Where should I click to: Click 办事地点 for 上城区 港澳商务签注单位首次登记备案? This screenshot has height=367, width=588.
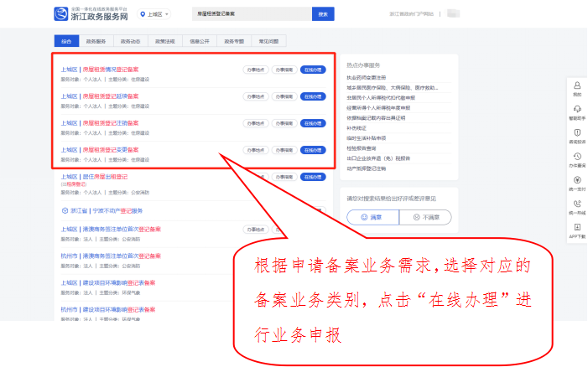[x=256, y=230]
